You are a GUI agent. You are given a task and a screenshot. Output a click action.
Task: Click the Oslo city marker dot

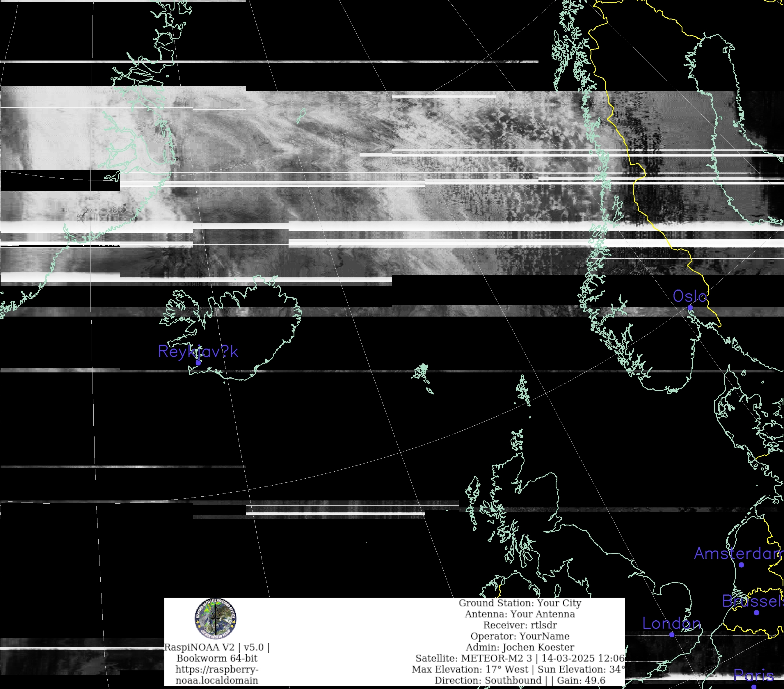point(690,308)
